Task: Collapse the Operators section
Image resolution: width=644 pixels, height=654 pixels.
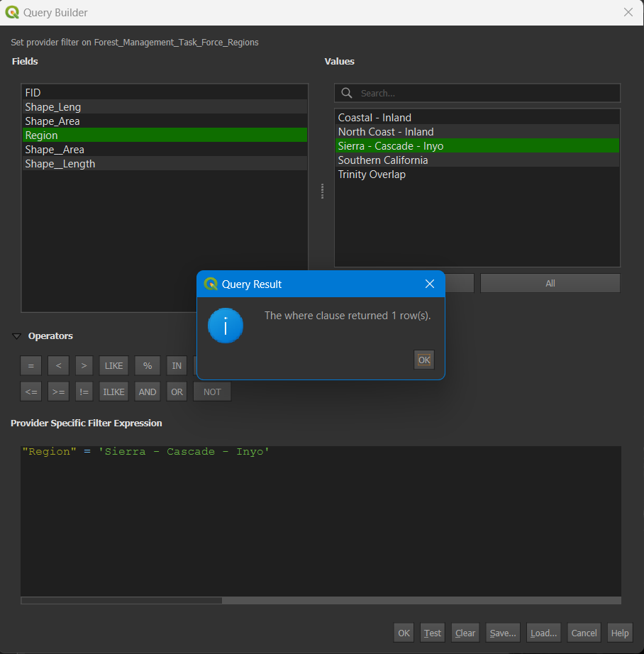Action: (16, 336)
